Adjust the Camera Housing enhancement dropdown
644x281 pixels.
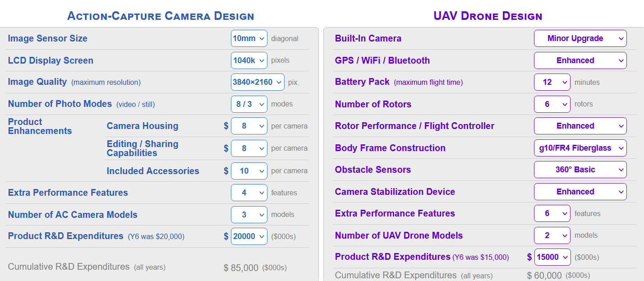point(249,126)
